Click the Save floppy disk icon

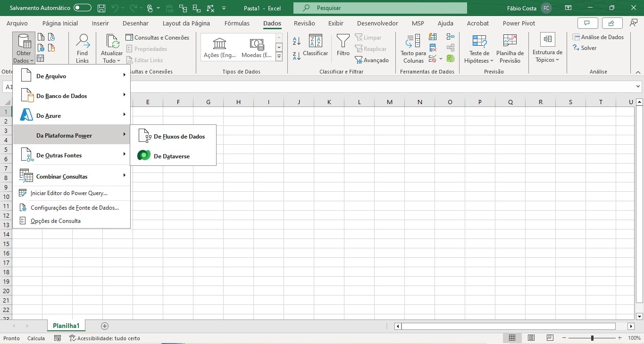pyautogui.click(x=101, y=8)
